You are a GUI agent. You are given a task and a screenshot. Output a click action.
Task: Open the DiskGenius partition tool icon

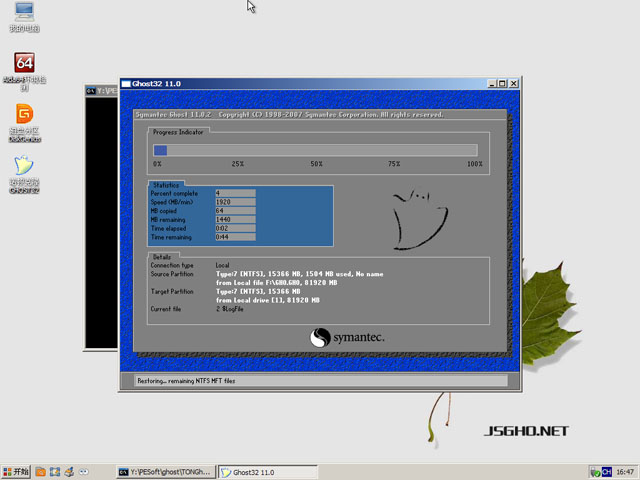tap(24, 114)
